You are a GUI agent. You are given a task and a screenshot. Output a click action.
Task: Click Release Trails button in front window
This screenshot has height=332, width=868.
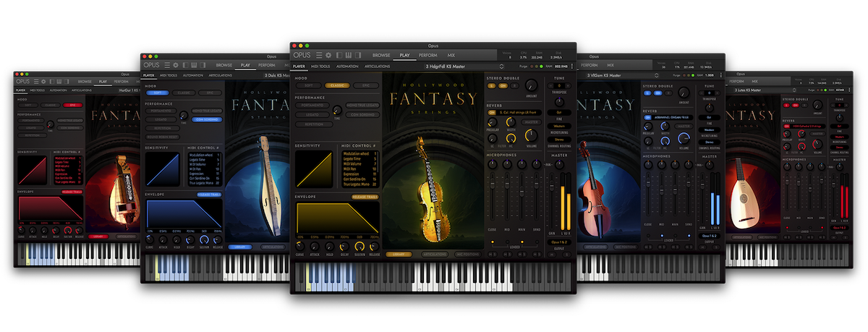365,196
